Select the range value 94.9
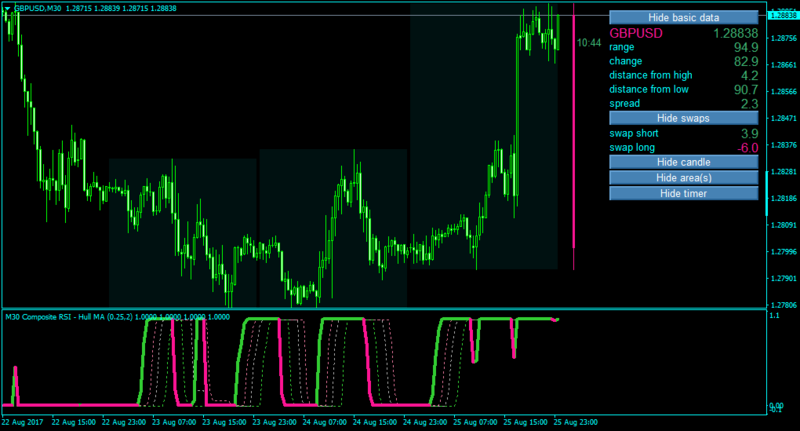 [x=746, y=47]
